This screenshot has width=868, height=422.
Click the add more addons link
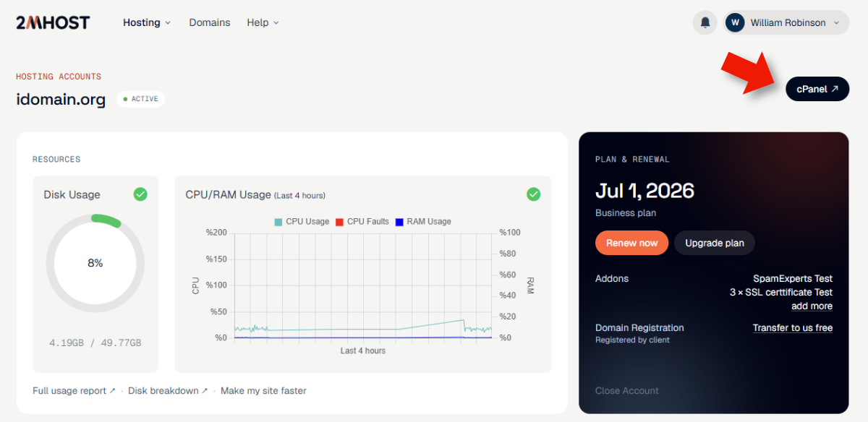(812, 306)
